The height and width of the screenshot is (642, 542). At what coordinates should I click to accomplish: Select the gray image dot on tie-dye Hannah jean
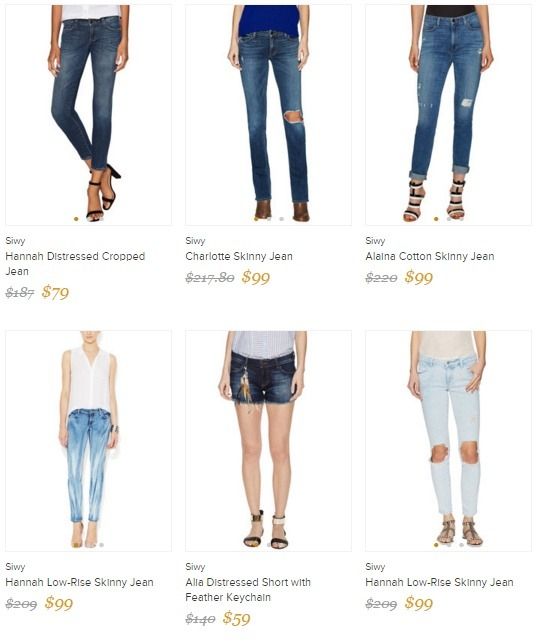(x=102, y=545)
